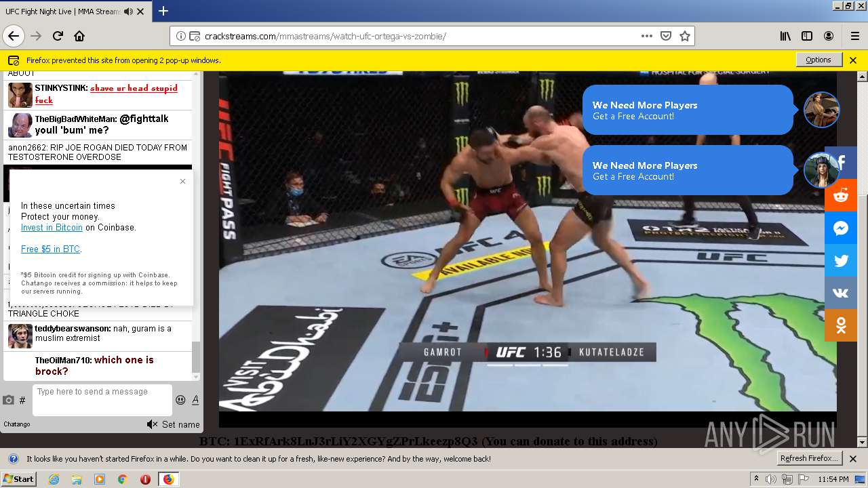Viewport: 868px width, 488px height.
Task: Bookmark this page with the star
Action: (685, 36)
